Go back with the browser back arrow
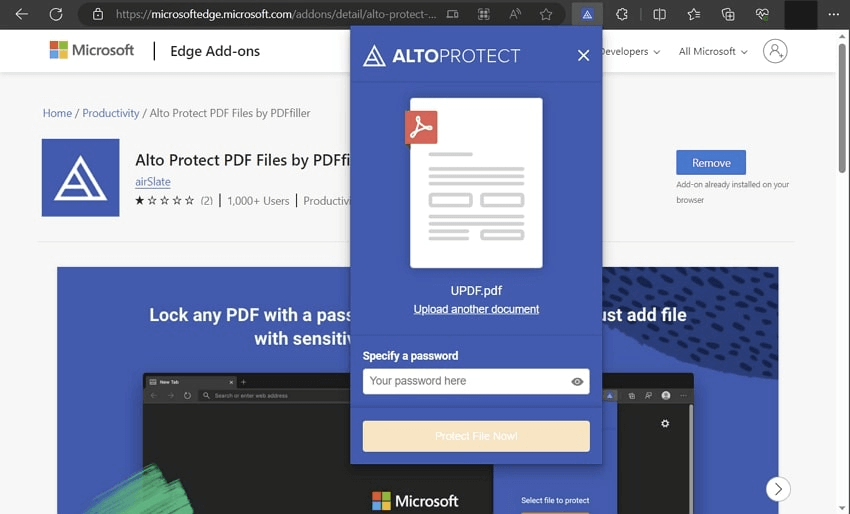 22,14
